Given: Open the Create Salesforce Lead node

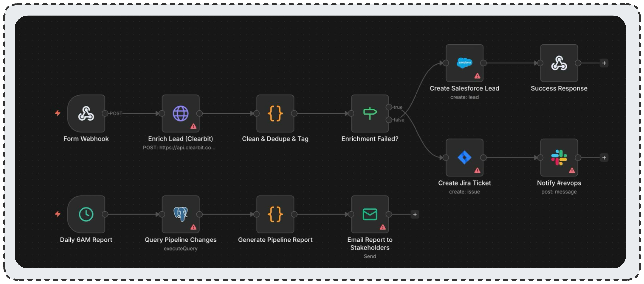Looking at the screenshot, I should 464,63.
